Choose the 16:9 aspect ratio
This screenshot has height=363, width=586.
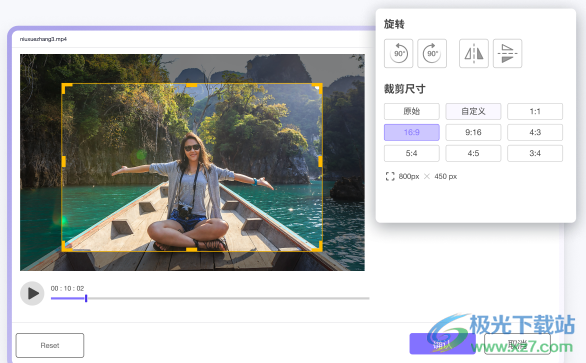tap(412, 132)
